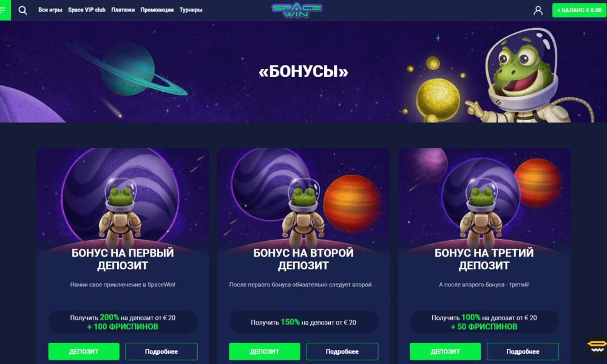The image size is (607, 364).
Task: Click the + БАЛАНС € 0.00 button
Action: pyautogui.click(x=579, y=10)
